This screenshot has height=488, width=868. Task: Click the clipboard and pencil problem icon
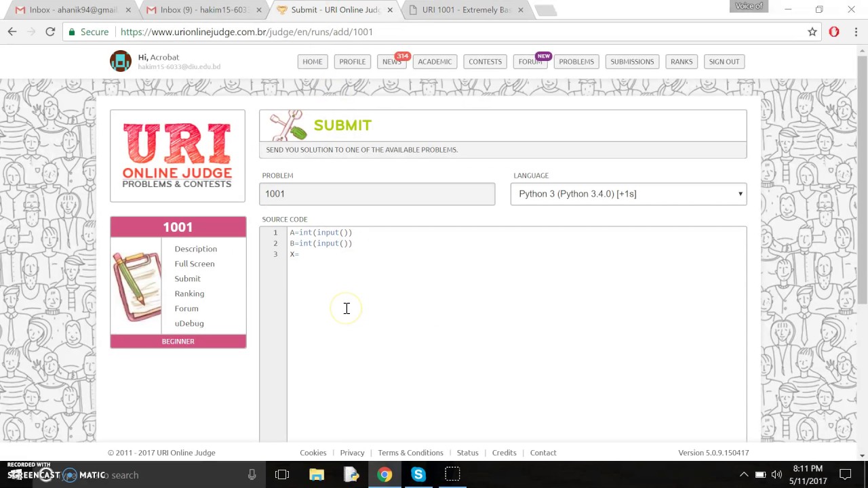coord(137,286)
